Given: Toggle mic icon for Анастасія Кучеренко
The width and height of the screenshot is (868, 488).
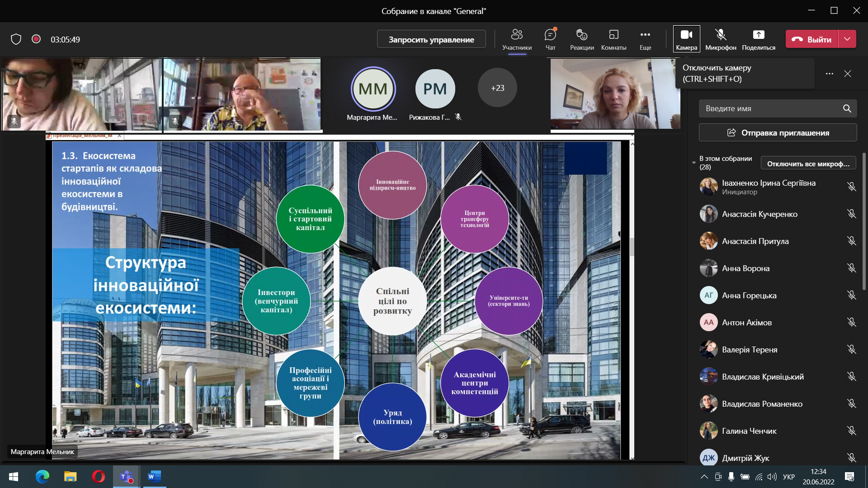Looking at the screenshot, I should 852,214.
